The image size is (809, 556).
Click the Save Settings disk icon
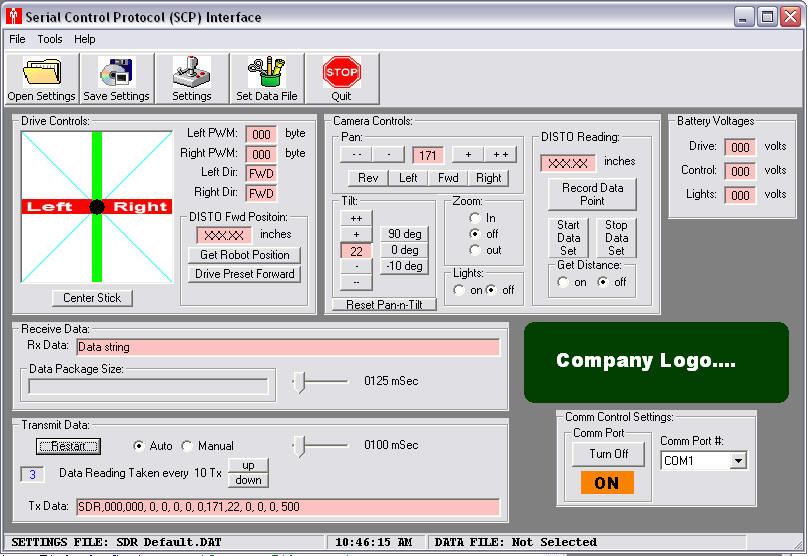[117, 72]
